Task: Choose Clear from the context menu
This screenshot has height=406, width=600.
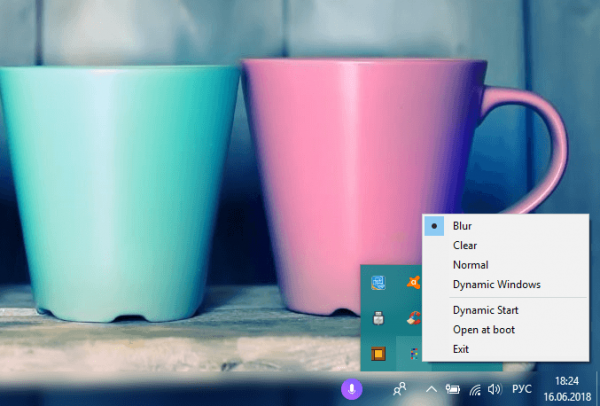Action: pos(505,245)
